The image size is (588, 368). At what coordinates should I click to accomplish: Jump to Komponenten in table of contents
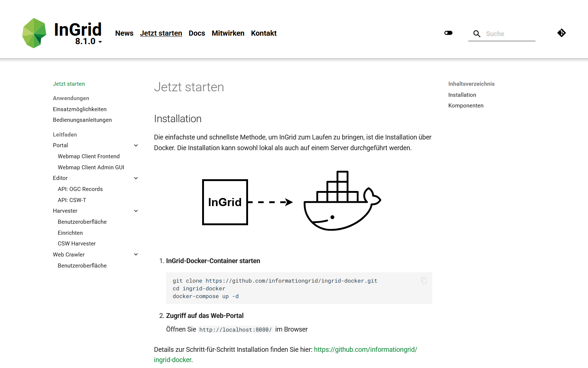[466, 106]
